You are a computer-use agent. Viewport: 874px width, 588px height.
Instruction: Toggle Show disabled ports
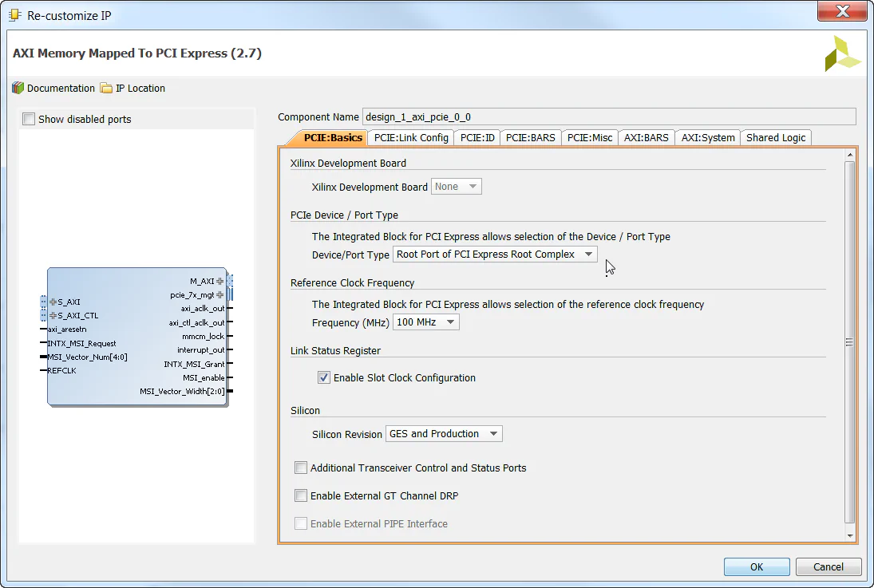point(28,117)
